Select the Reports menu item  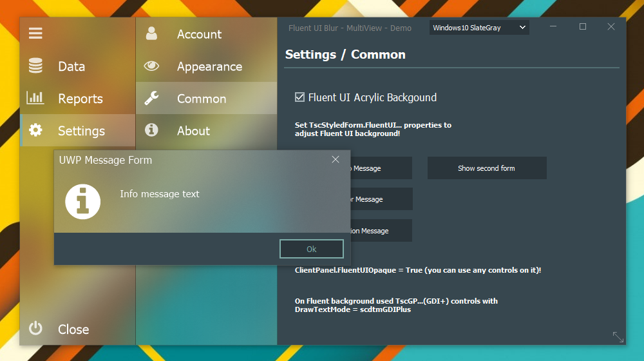(78, 98)
